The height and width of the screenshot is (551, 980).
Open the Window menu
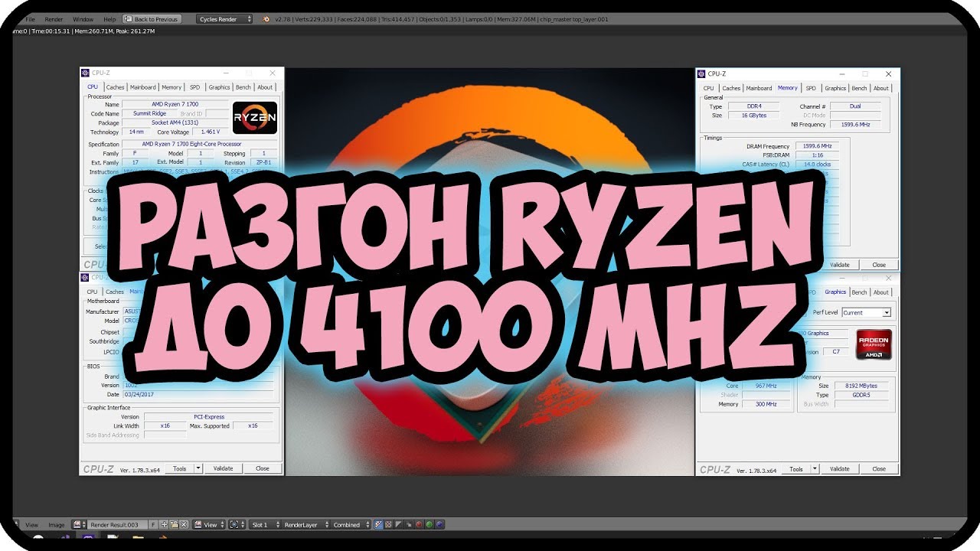83,18
